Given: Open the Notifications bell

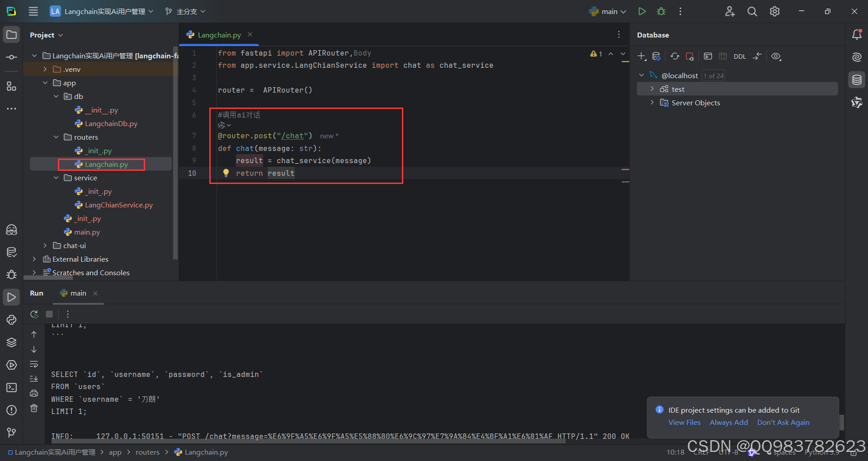Looking at the screenshot, I should pos(857,35).
